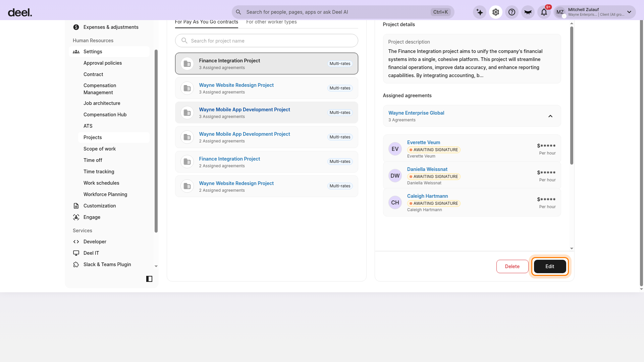Viewport: 644px width, 362px height.
Task: Click building icon on Wayne Mobile App, 3 agreements
Action: tap(187, 113)
